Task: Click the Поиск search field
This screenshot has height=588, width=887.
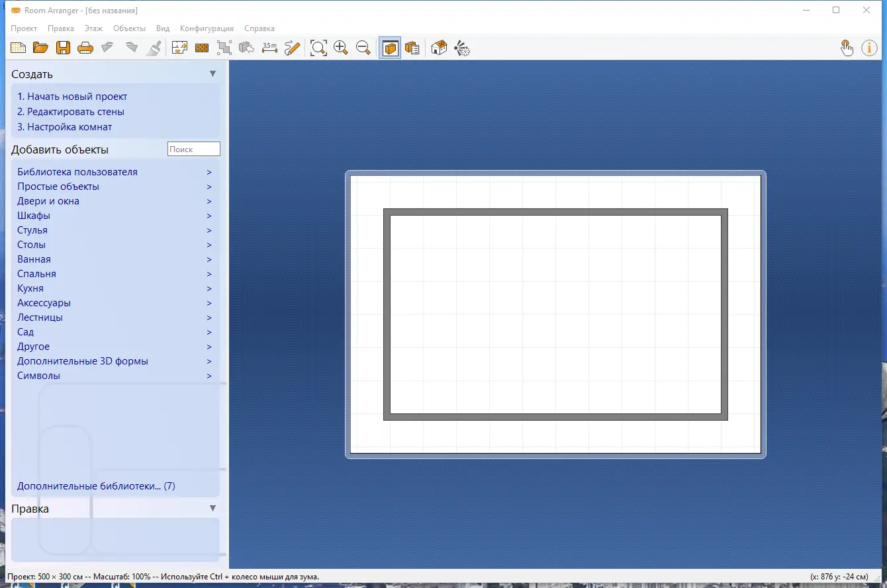Action: click(x=193, y=149)
